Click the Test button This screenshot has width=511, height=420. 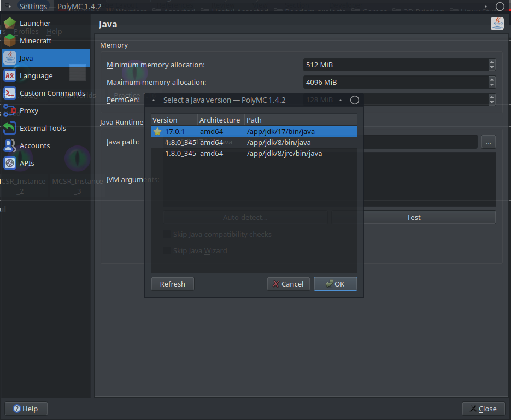pyautogui.click(x=413, y=217)
